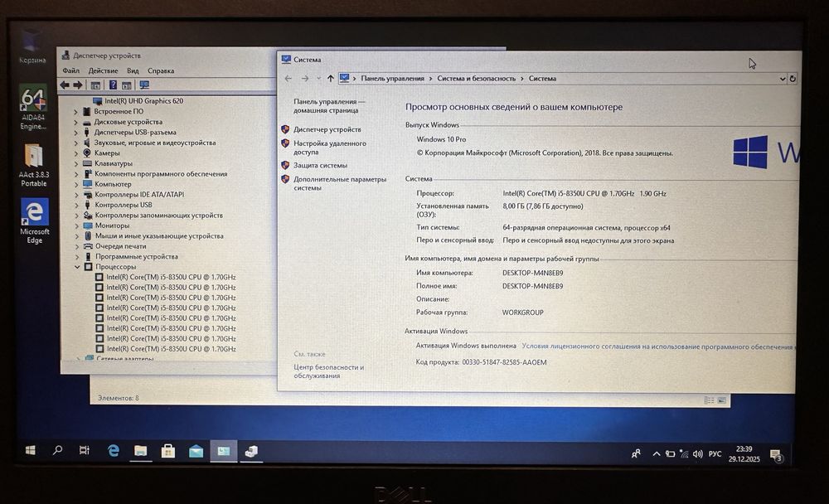Click WORKGROUP value text
Viewport: 829px width, 504px height.
point(522,313)
